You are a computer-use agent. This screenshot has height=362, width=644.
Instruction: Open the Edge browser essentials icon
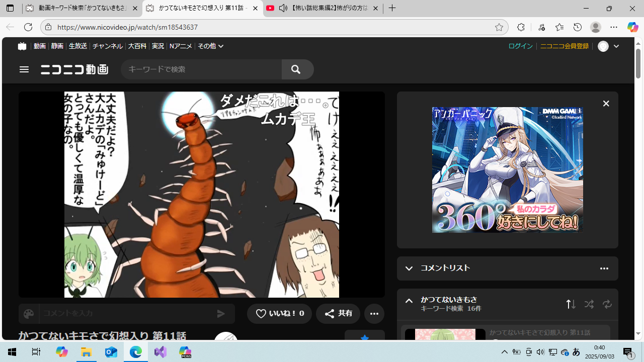click(x=541, y=27)
